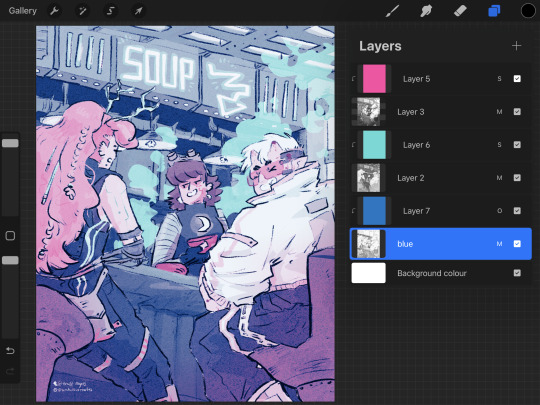Tap the clipping mask arrow on Layer 6
The image size is (540, 405).
[x=354, y=145]
